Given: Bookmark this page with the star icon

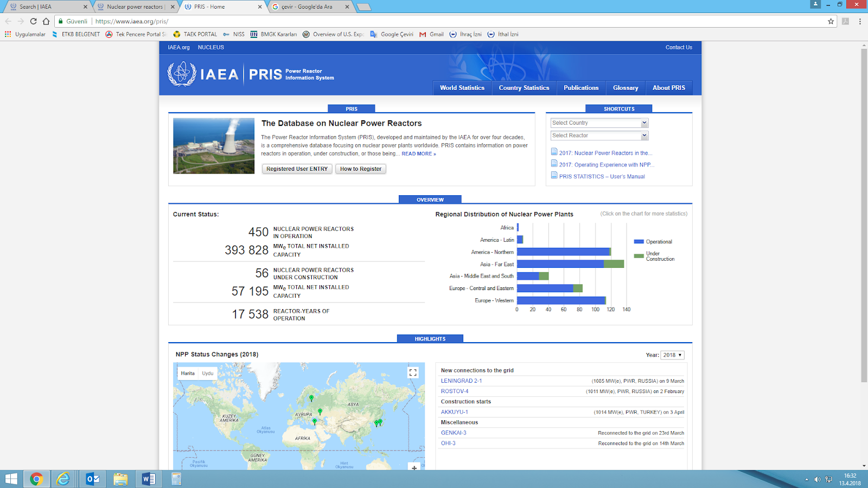Looking at the screenshot, I should tap(831, 21).
